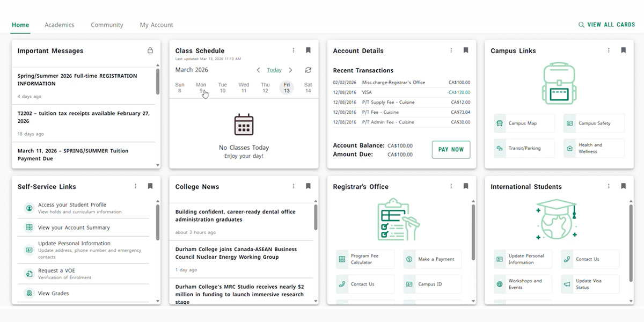644x322 pixels.
Task: Click the Program Fee Calculator icon
Action: point(342,259)
